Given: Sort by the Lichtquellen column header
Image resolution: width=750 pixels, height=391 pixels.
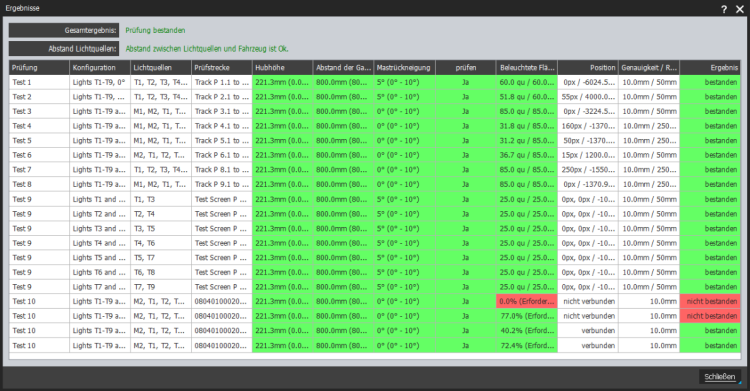Looking at the screenshot, I should pos(161,67).
